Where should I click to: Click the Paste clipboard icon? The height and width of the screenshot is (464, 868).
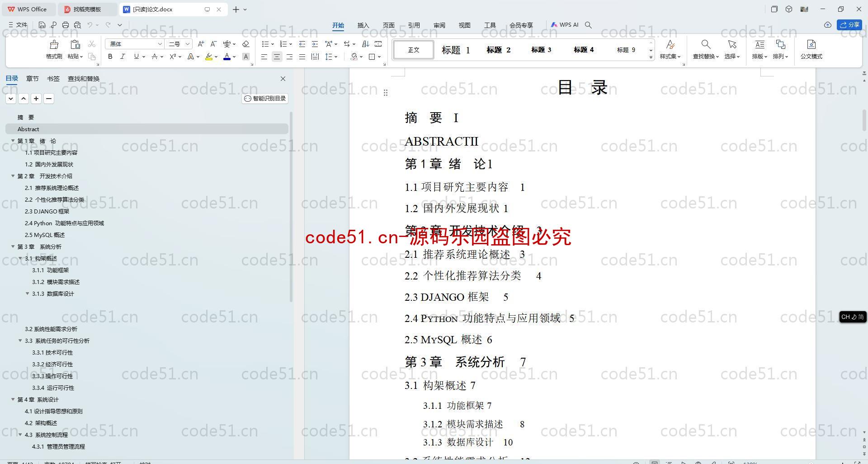click(x=75, y=44)
